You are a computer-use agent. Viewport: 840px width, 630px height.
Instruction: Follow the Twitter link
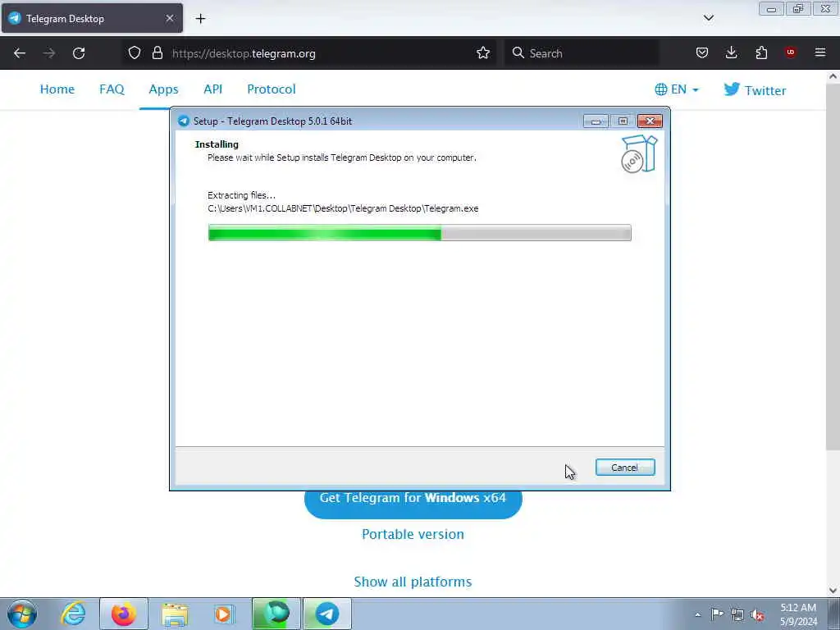[x=755, y=90]
